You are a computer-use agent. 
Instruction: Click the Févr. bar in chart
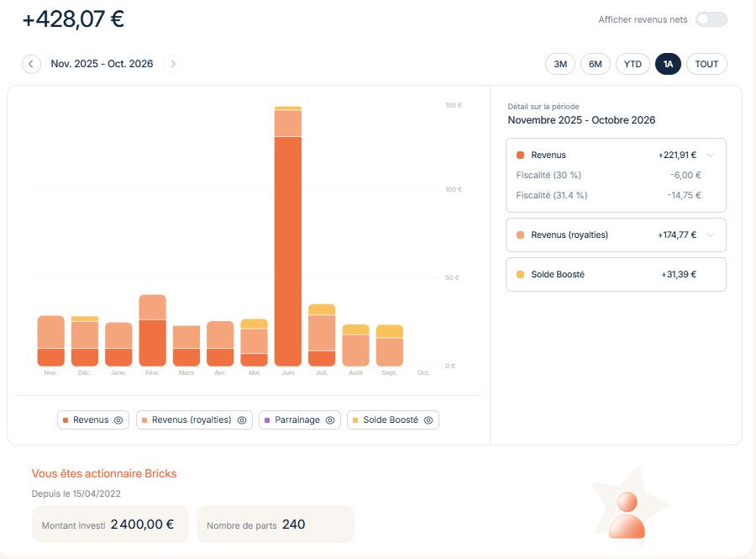pyautogui.click(x=152, y=330)
